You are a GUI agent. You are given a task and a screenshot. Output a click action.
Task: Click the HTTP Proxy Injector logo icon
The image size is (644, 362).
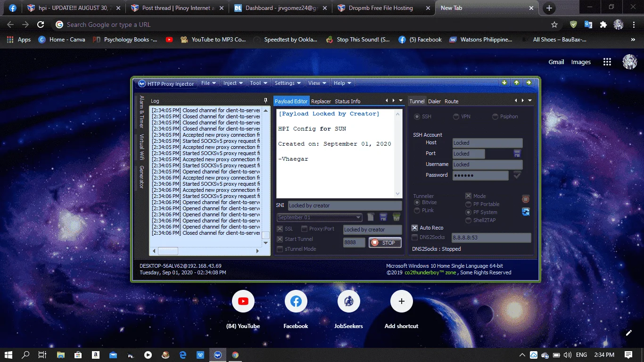click(141, 84)
